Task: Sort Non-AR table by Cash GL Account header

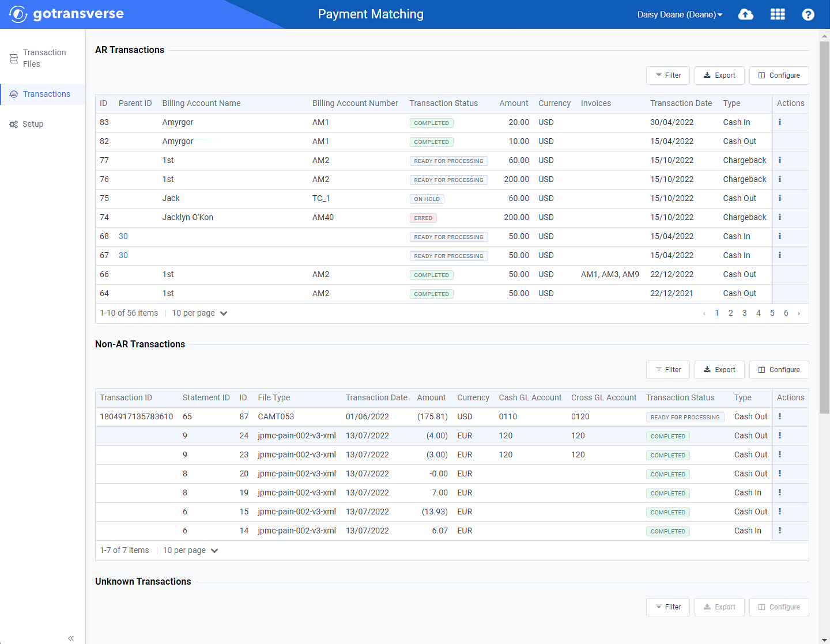Action: (x=530, y=397)
